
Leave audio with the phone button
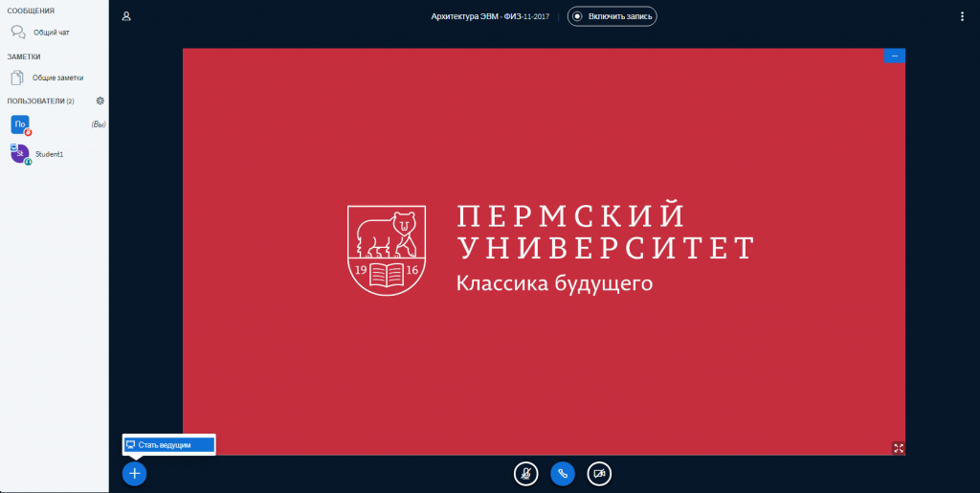563,474
